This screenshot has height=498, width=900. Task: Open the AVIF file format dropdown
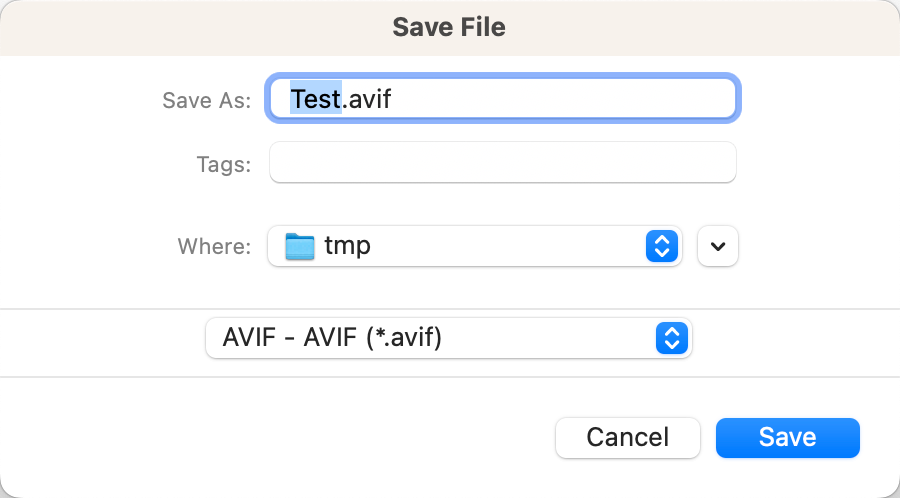448,338
